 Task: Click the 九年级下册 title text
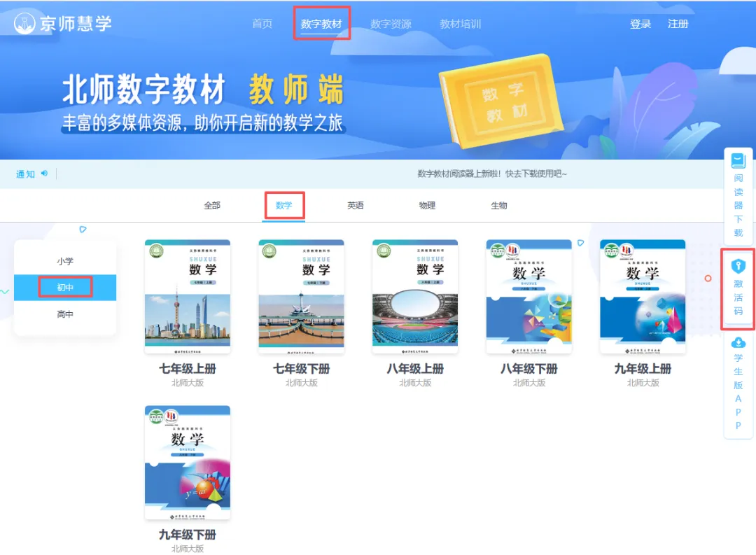click(188, 535)
